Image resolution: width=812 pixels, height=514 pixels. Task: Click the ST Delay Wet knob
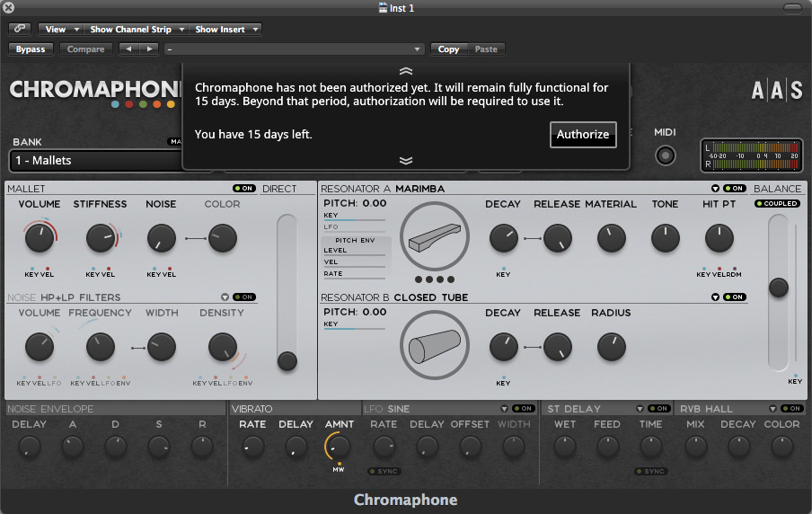point(564,448)
